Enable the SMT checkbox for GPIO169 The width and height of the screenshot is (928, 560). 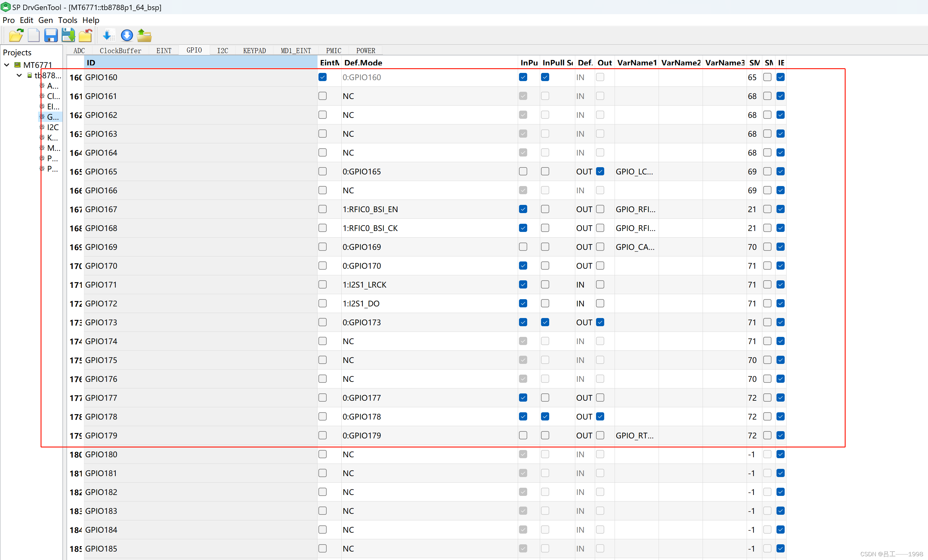coord(767,247)
